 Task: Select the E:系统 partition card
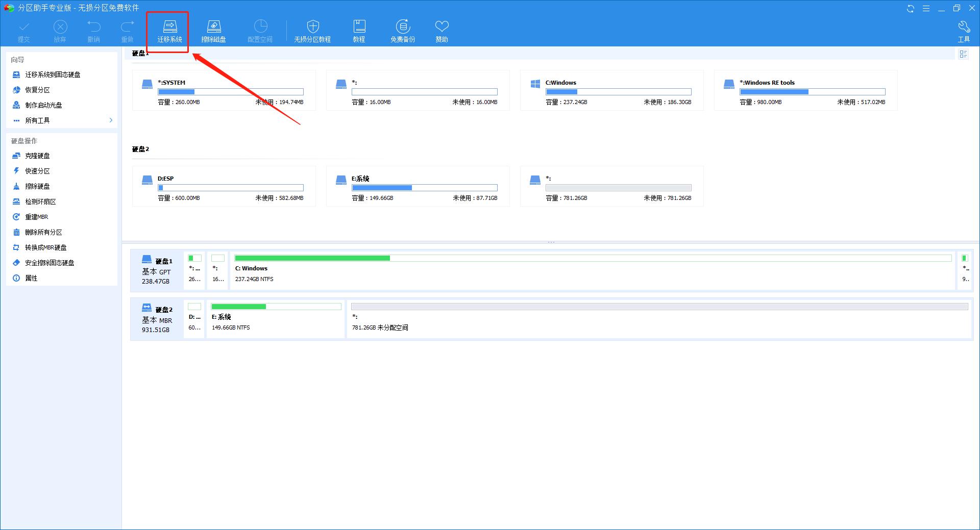click(x=418, y=187)
